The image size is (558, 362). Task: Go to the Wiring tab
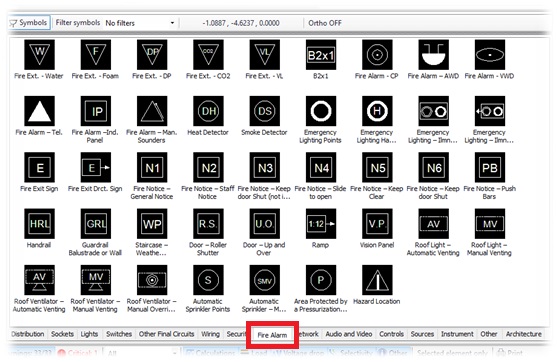(210, 334)
